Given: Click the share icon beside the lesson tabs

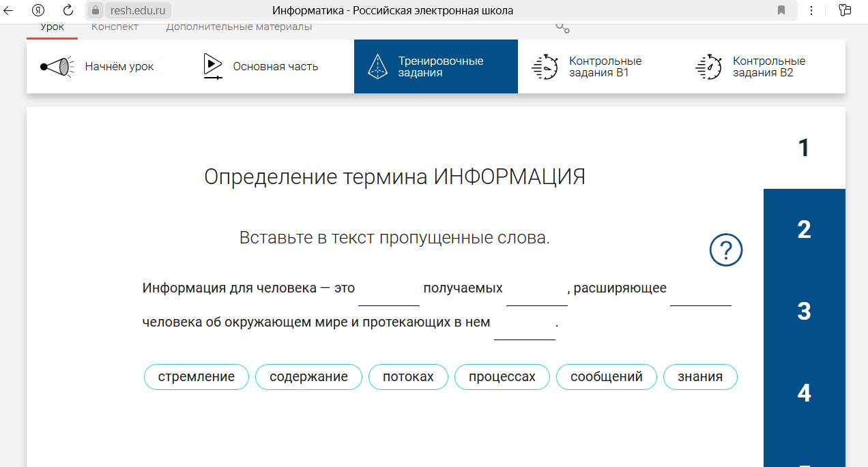Looking at the screenshot, I should 562,27.
